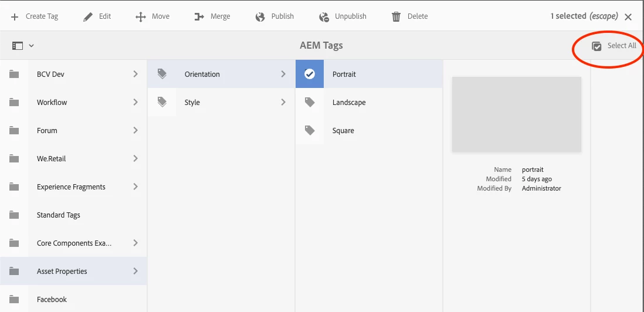Click the 'Administrator' modified by value
The height and width of the screenshot is (312, 644).
541,188
